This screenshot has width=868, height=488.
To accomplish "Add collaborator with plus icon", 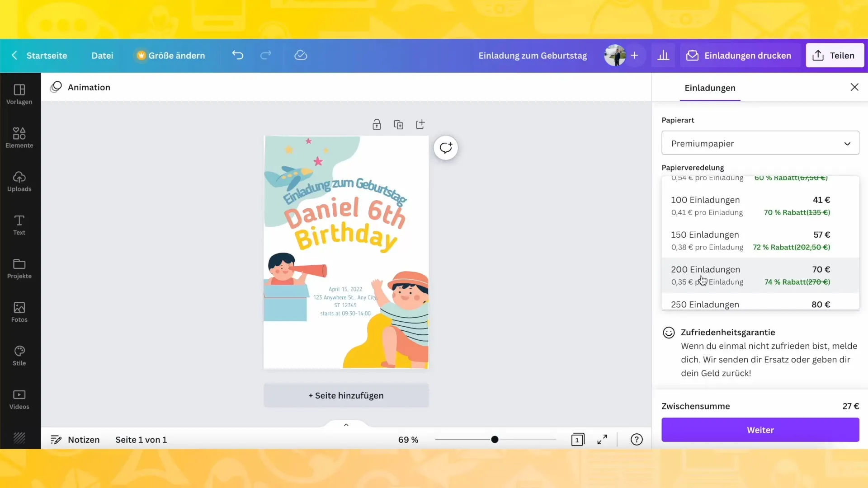I will coord(635,55).
